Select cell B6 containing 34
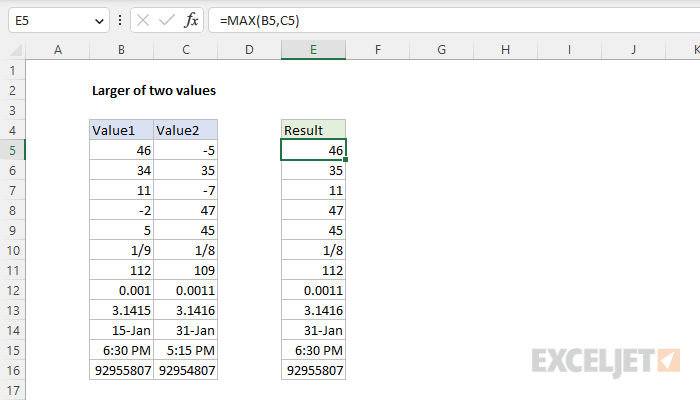The width and height of the screenshot is (700, 400). [x=121, y=171]
